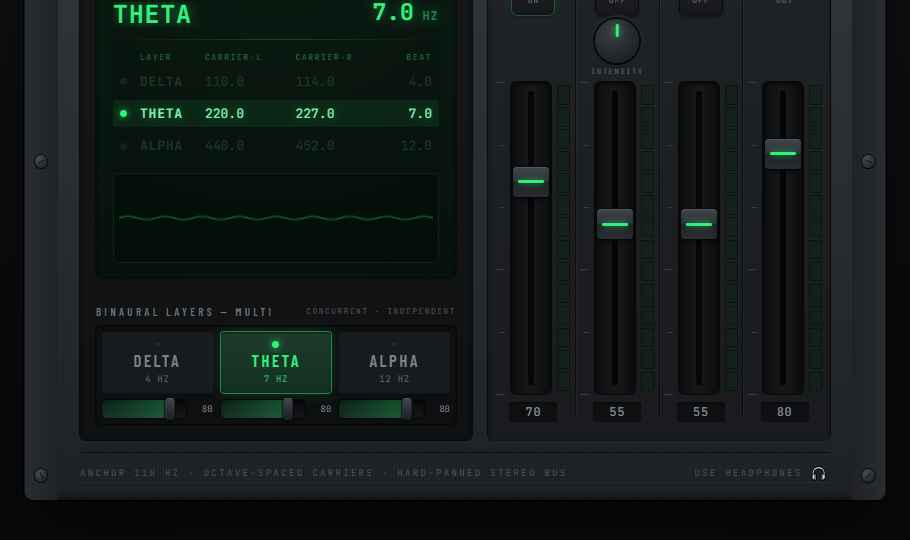This screenshot has width=910, height=540.
Task: Click the large THETA heading
Action: pyautogui.click(x=152, y=15)
